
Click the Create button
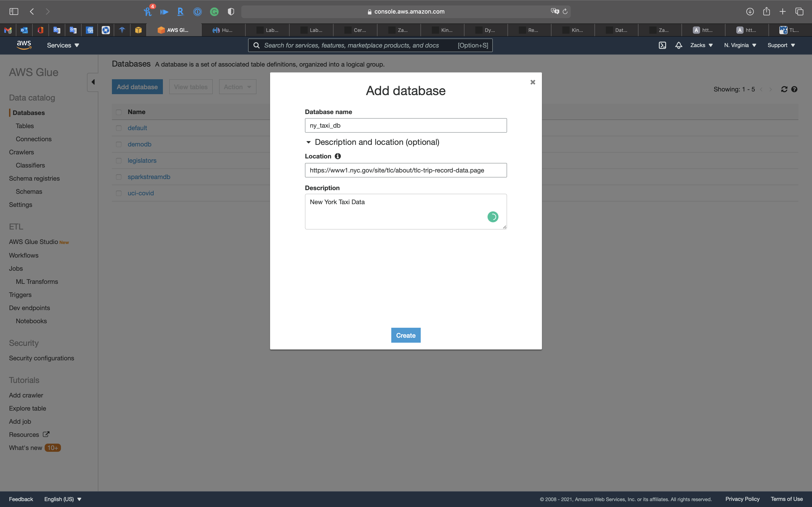[x=405, y=335]
